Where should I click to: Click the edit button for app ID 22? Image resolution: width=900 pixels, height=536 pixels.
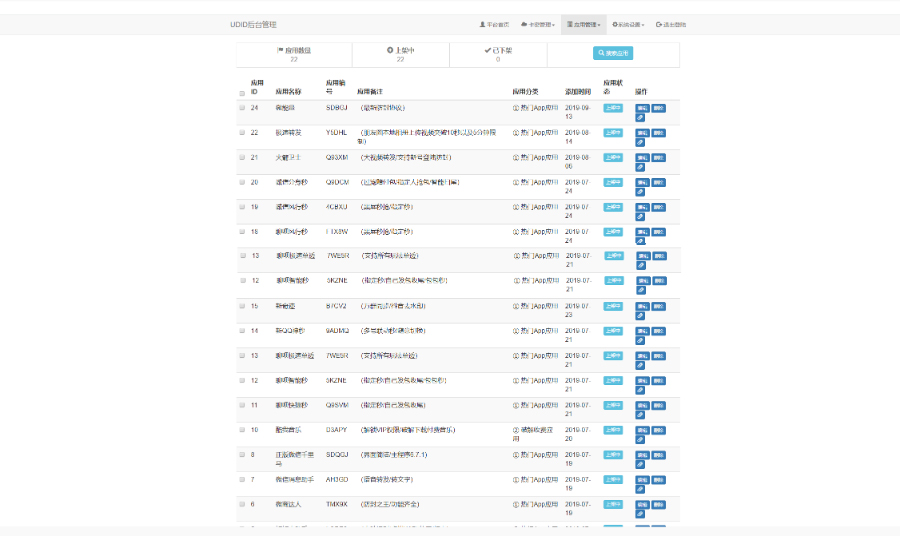point(642,132)
